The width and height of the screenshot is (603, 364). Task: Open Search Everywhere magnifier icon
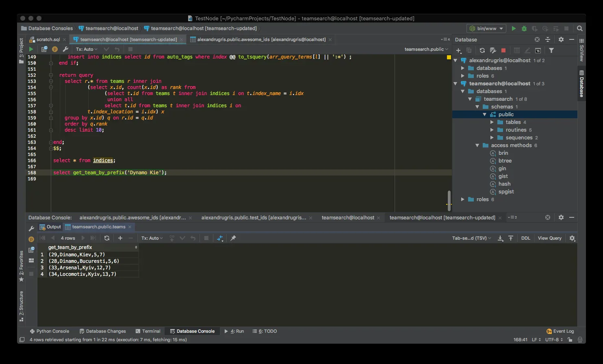tap(580, 28)
